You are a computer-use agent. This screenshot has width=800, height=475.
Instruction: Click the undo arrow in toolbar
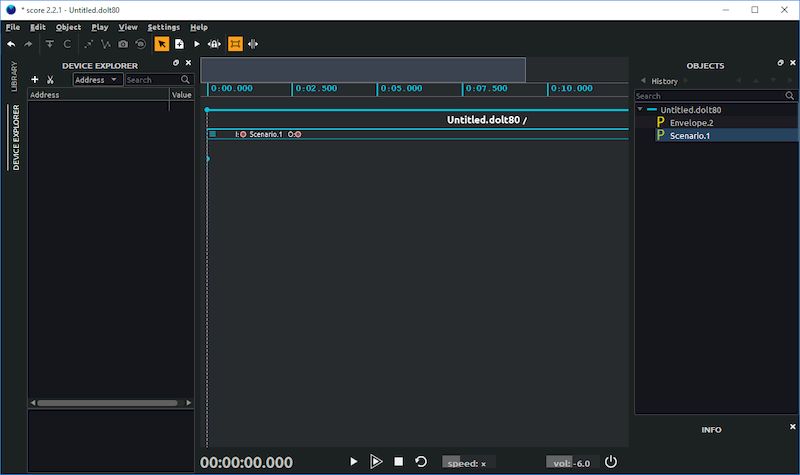[x=11, y=44]
